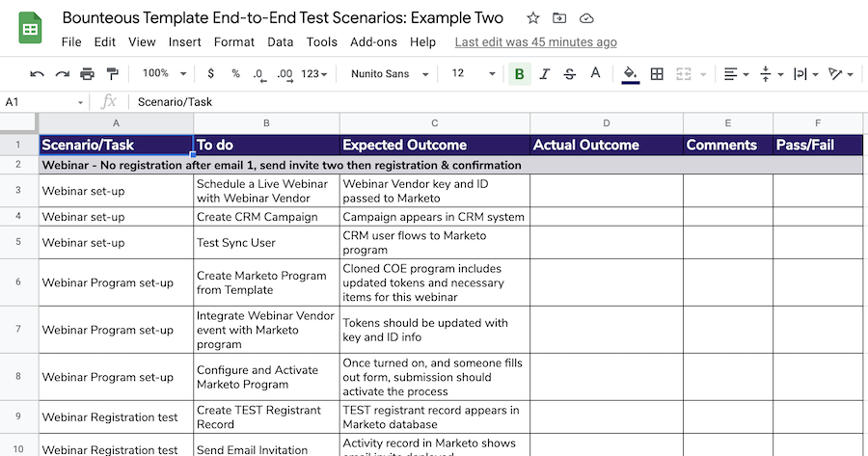The image size is (868, 456).
Task: Open the Nunito Sans font dropdown
Action: (390, 73)
